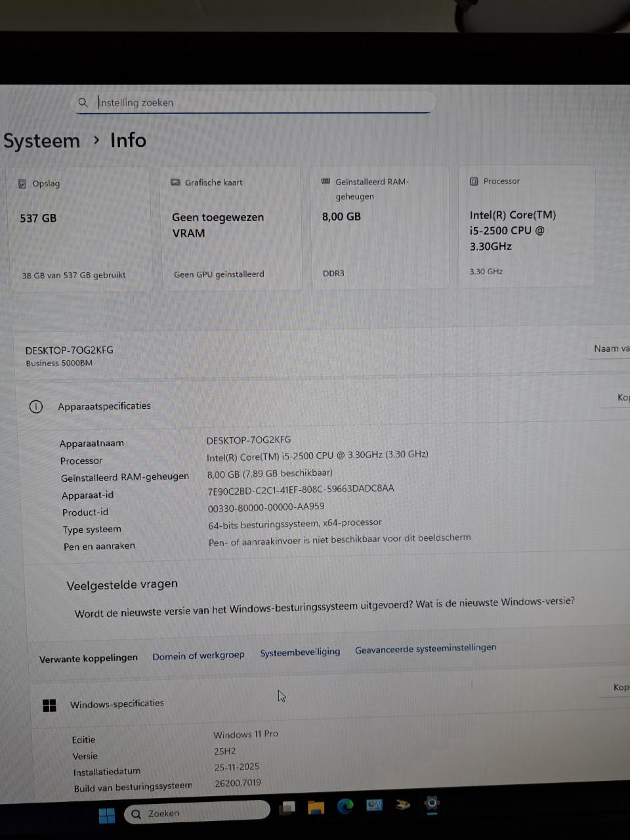630x840 pixels.
Task: Click the Geïnstalleerd RAM-geheugen memory icon
Action: (325, 181)
